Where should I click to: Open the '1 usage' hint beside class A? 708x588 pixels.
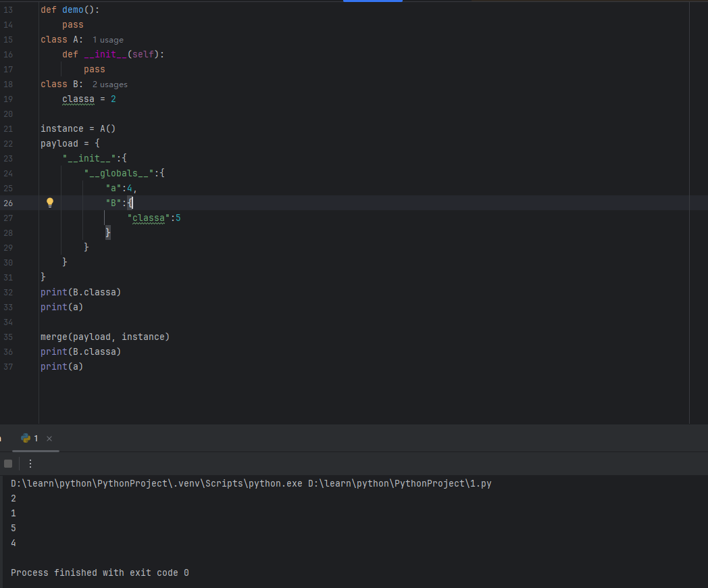(x=108, y=40)
